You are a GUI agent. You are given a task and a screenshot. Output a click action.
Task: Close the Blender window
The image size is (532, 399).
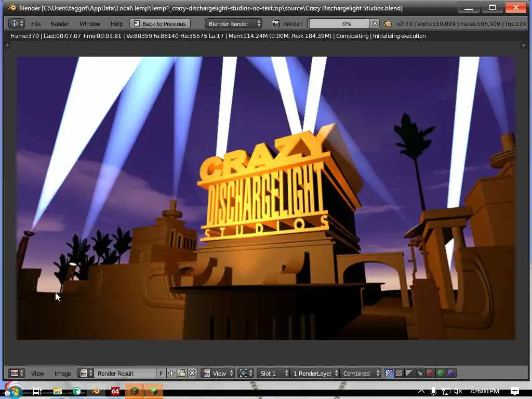coord(516,7)
